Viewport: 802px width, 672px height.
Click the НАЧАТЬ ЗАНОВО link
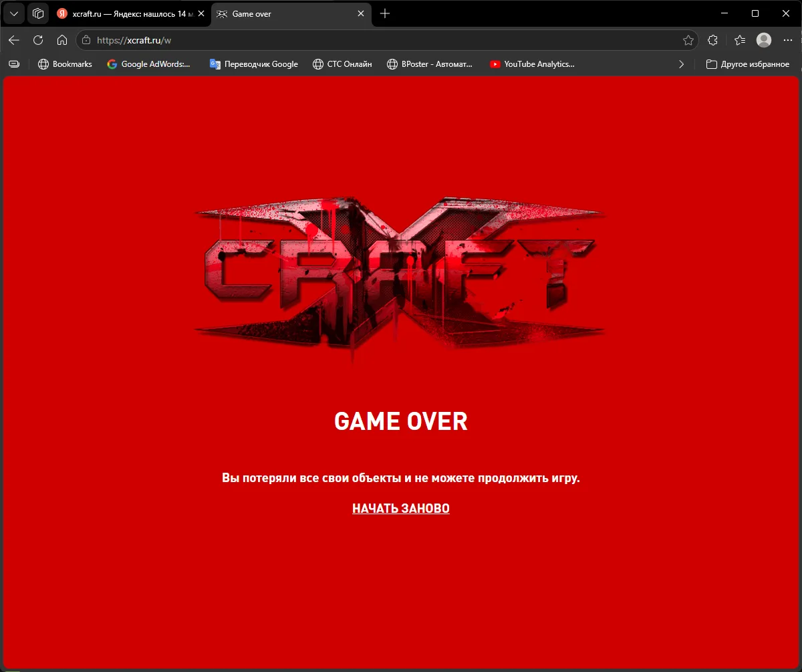tap(400, 509)
